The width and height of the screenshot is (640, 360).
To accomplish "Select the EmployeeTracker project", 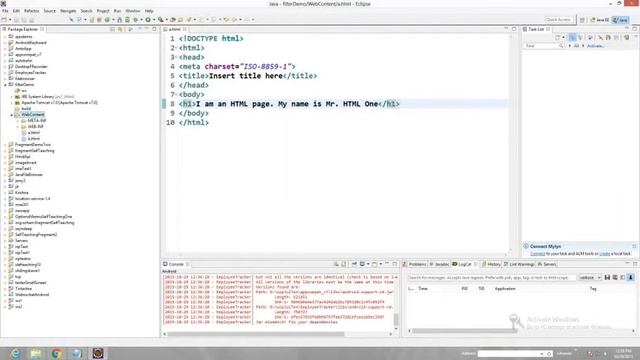I will tap(31, 73).
